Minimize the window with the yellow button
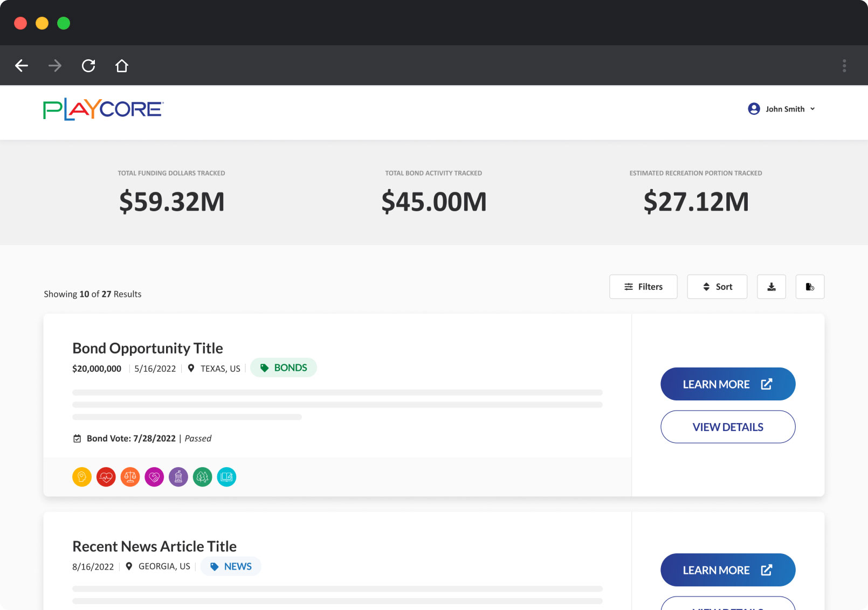This screenshot has height=610, width=868. tap(42, 23)
